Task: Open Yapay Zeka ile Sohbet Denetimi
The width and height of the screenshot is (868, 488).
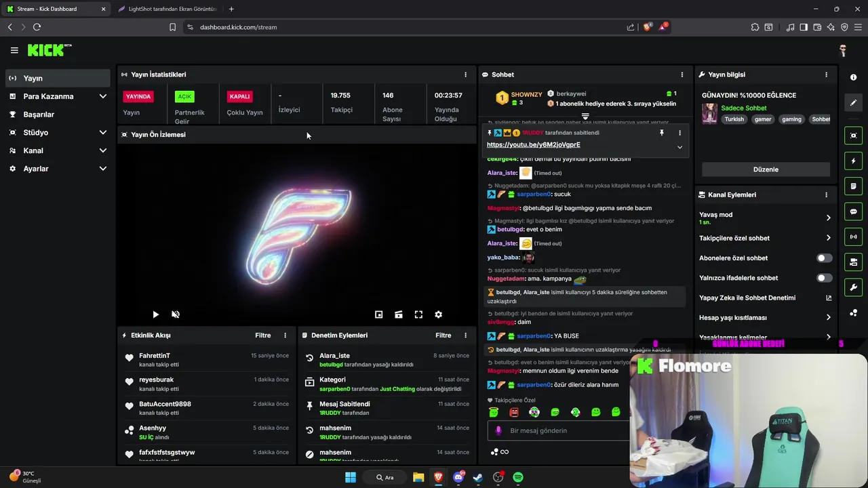Action: (765, 298)
